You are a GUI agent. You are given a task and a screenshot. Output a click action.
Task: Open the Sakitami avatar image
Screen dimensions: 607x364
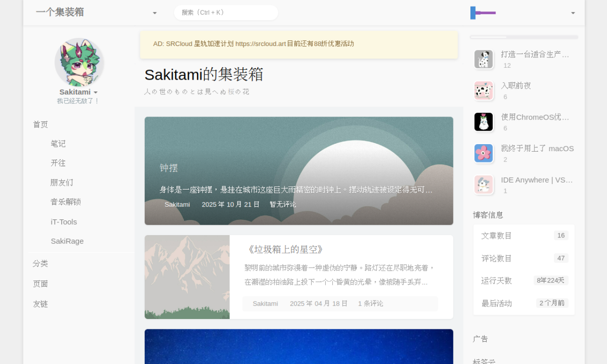coord(79,63)
